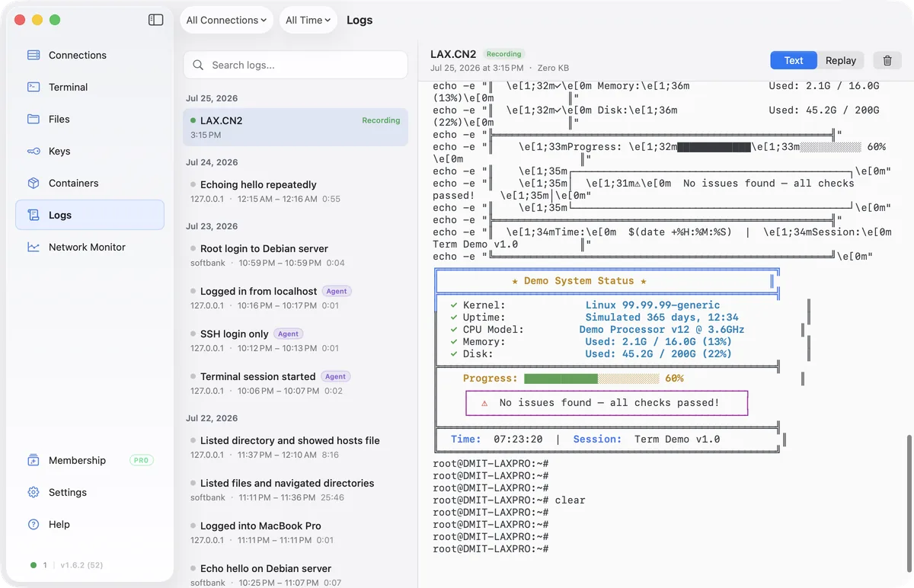Image resolution: width=914 pixels, height=588 pixels.
Task: Open Settings
Action: pyautogui.click(x=90, y=492)
